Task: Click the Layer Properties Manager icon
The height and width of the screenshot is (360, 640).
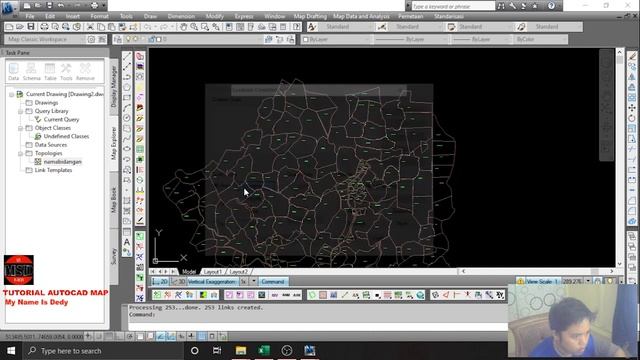Action: [x=118, y=39]
